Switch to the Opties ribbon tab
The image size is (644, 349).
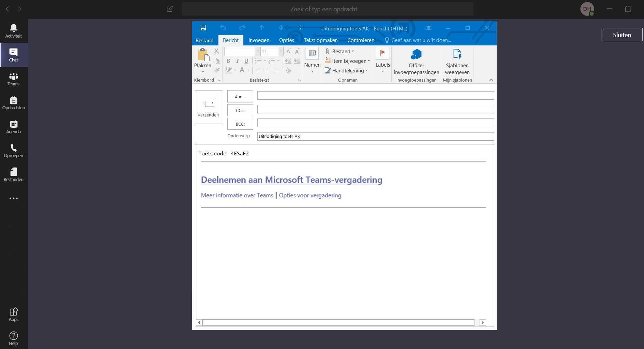pos(286,40)
